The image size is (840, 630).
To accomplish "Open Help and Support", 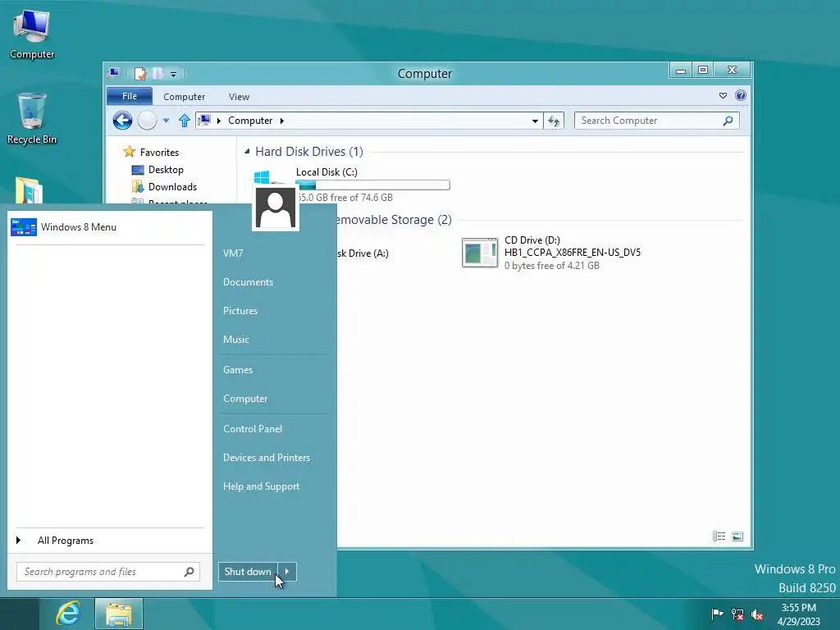I will (x=261, y=486).
